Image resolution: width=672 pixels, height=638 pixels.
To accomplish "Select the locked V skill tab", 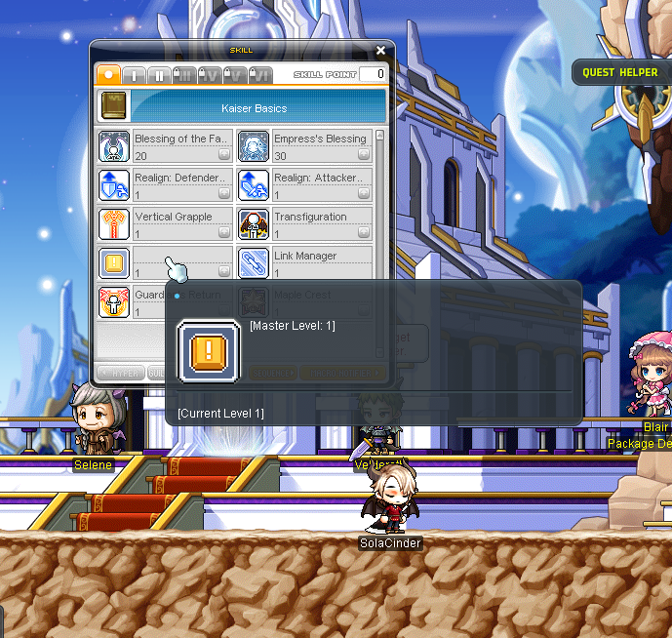I will coord(235,75).
